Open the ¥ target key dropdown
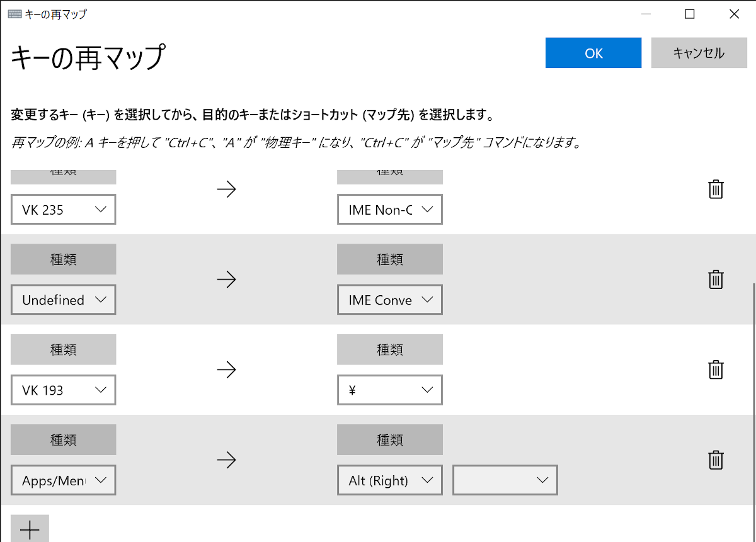The height and width of the screenshot is (542, 756). [x=389, y=390]
